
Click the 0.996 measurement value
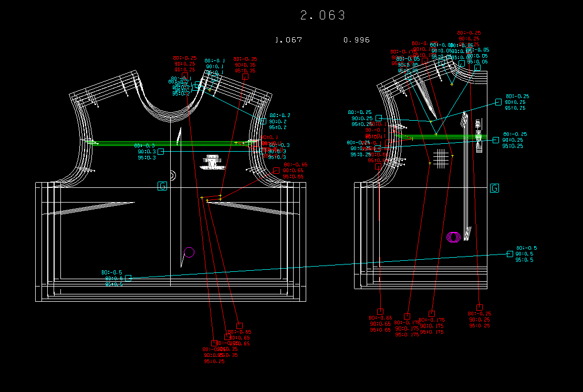[x=356, y=40]
